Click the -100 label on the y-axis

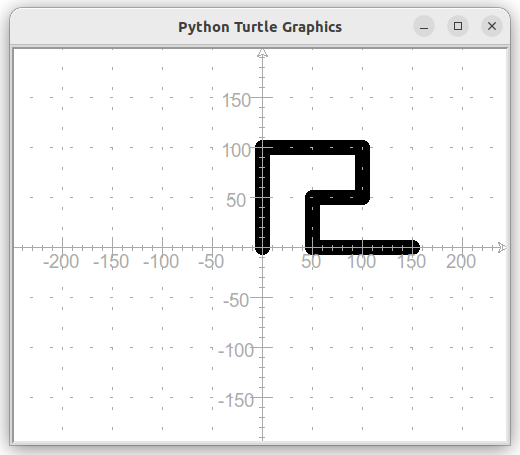[236, 350]
